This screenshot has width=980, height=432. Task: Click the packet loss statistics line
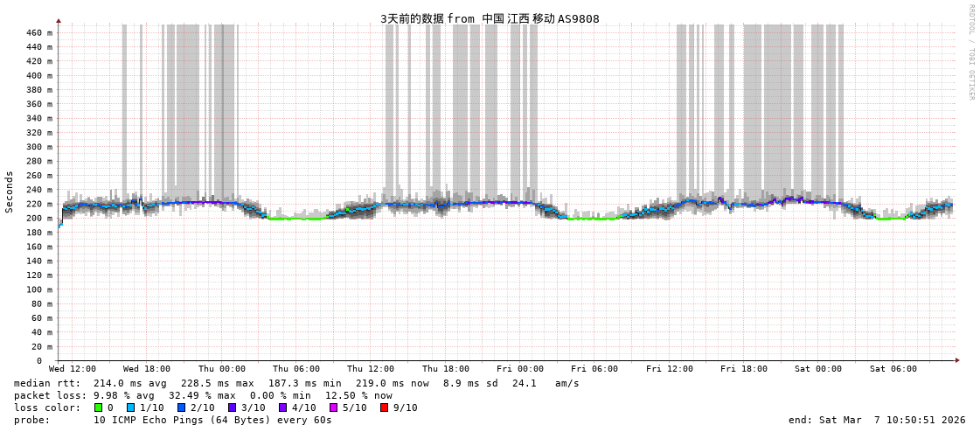[x=203, y=395]
